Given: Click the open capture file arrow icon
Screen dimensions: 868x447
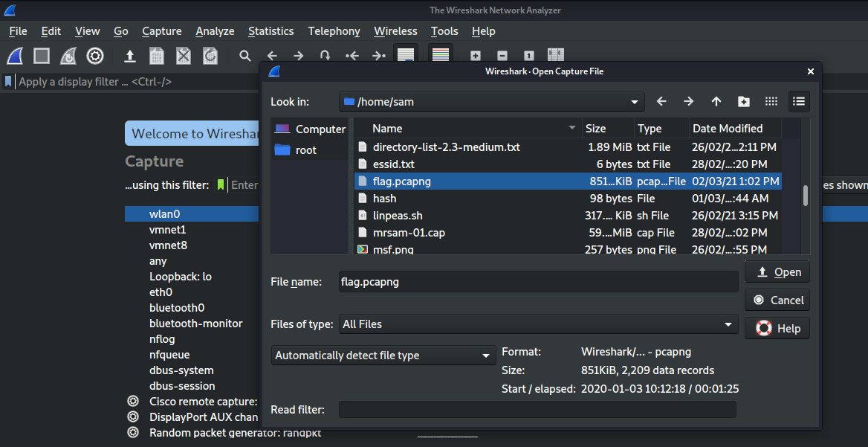Looking at the screenshot, I should [129, 55].
